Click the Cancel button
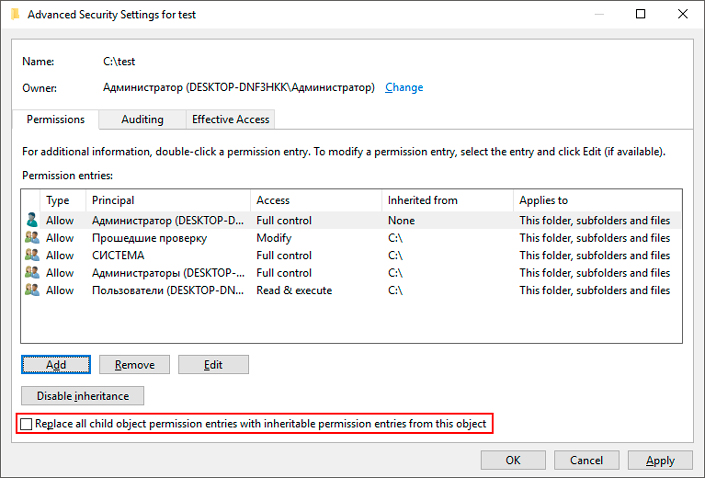The height and width of the screenshot is (478, 705). tap(586, 460)
